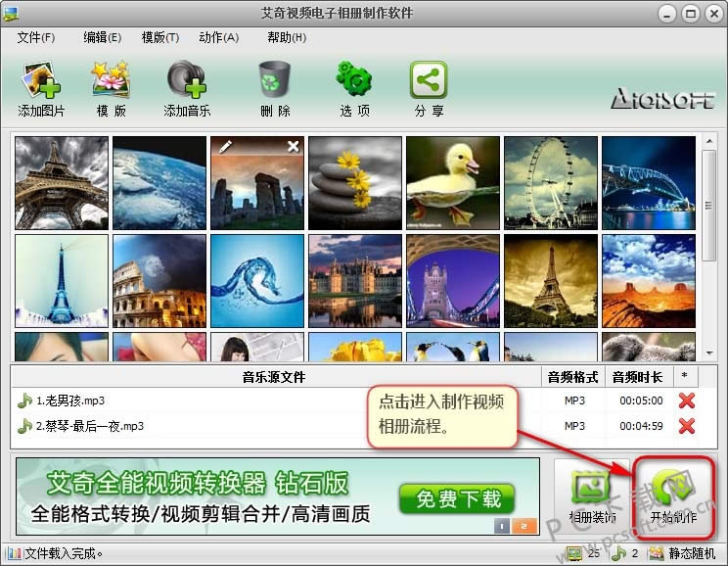The height and width of the screenshot is (566, 728).
Task: Open the 编辑(E) menu
Action: pos(102,37)
